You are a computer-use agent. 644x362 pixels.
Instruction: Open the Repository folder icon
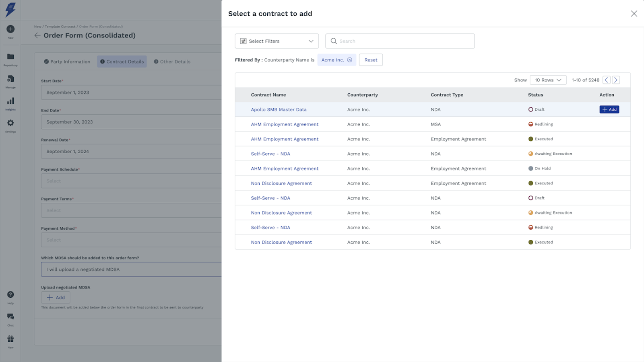(10, 57)
